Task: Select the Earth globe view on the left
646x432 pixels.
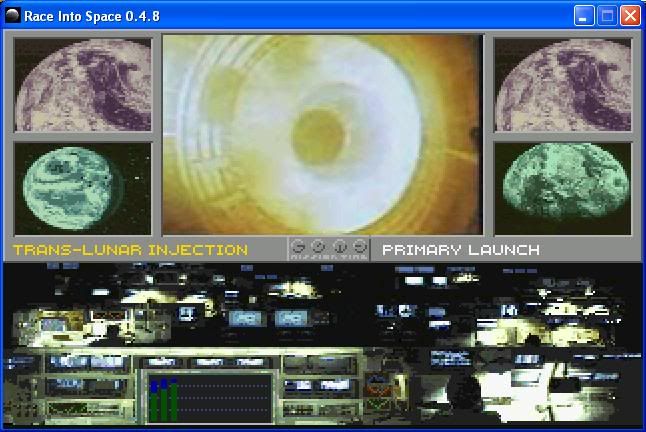Action: (x=83, y=189)
